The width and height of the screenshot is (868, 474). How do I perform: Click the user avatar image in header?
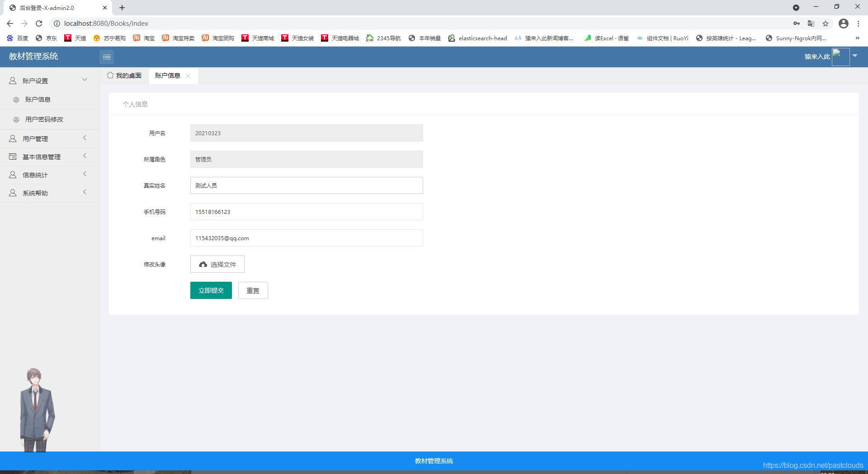[x=840, y=57]
